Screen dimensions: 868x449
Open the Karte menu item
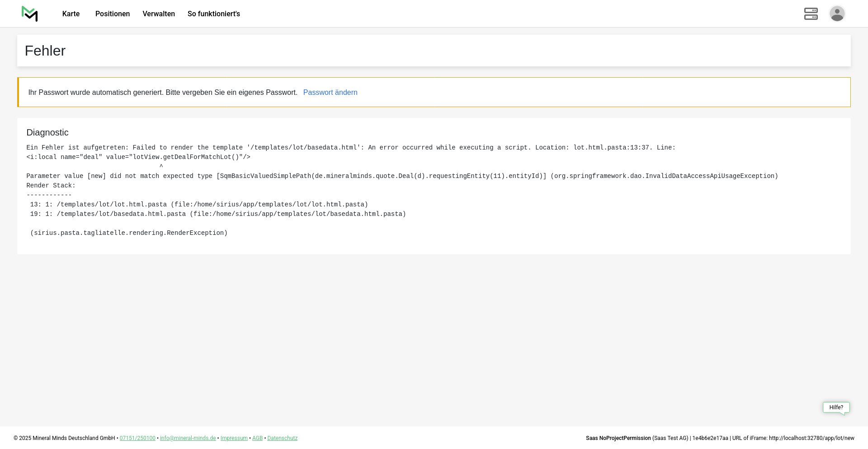pyautogui.click(x=71, y=14)
